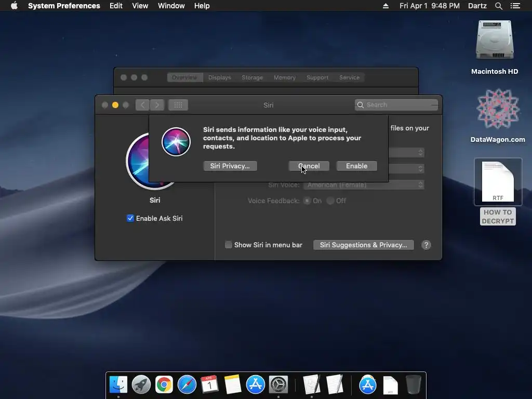Open Macintosh HD desktop drive icon
This screenshot has height=399, width=532.
coord(495,40)
